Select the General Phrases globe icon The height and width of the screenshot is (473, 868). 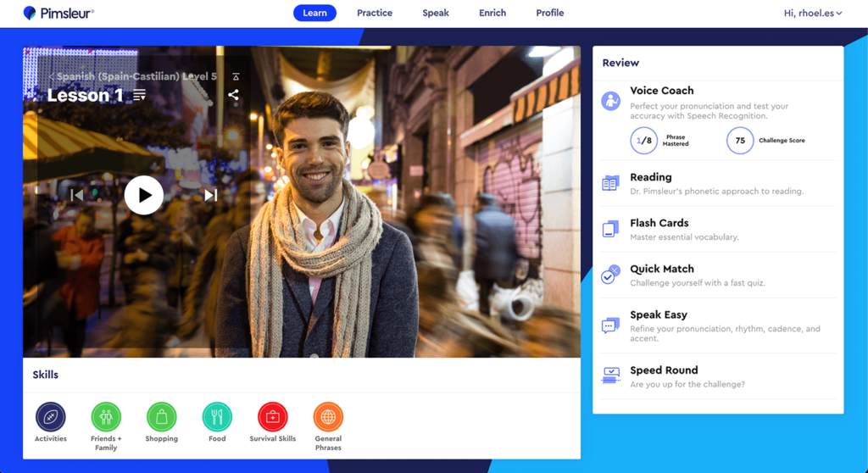pos(328,417)
